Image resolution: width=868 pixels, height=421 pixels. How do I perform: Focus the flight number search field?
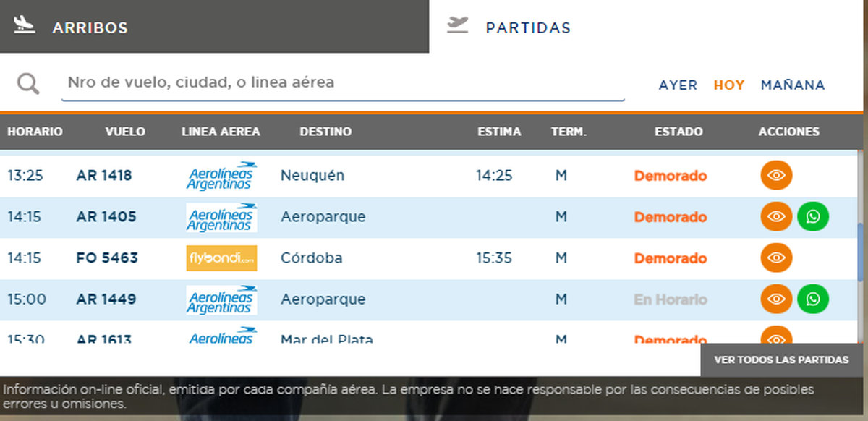point(343,83)
